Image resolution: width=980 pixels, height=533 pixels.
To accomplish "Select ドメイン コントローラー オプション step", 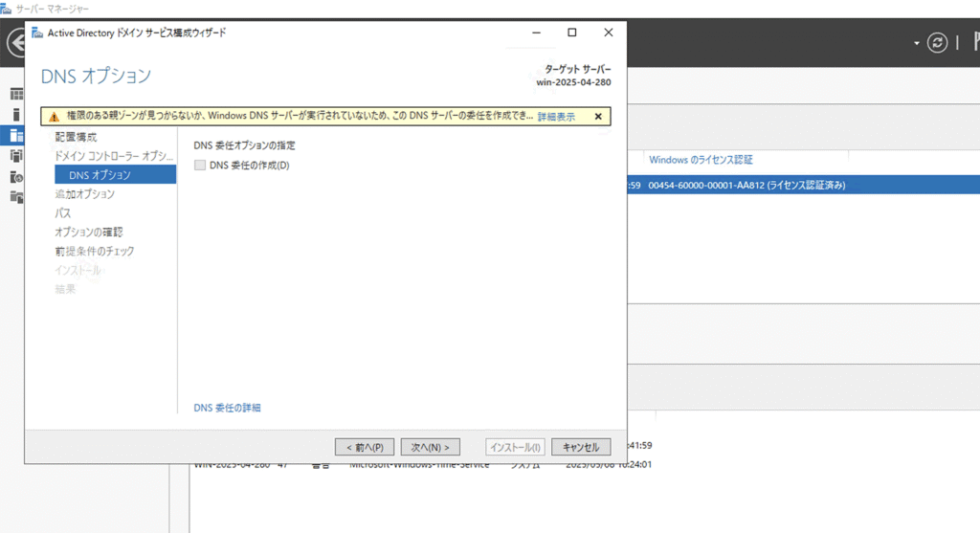I will pyautogui.click(x=114, y=156).
